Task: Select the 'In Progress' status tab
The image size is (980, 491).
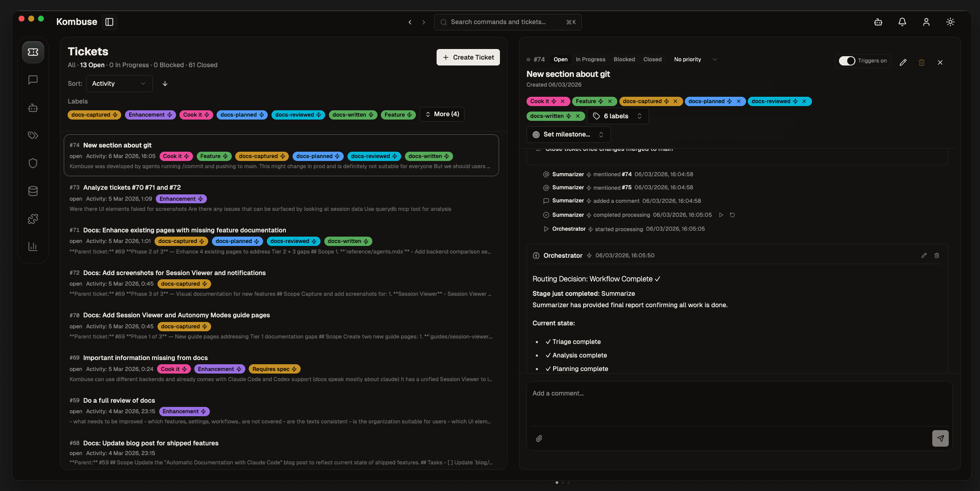Action: [590, 59]
